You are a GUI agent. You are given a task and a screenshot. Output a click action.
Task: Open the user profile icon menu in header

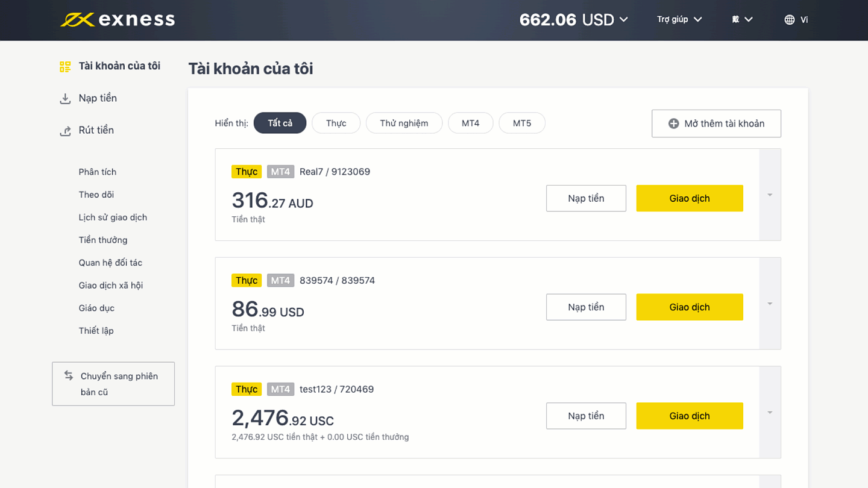tap(742, 20)
